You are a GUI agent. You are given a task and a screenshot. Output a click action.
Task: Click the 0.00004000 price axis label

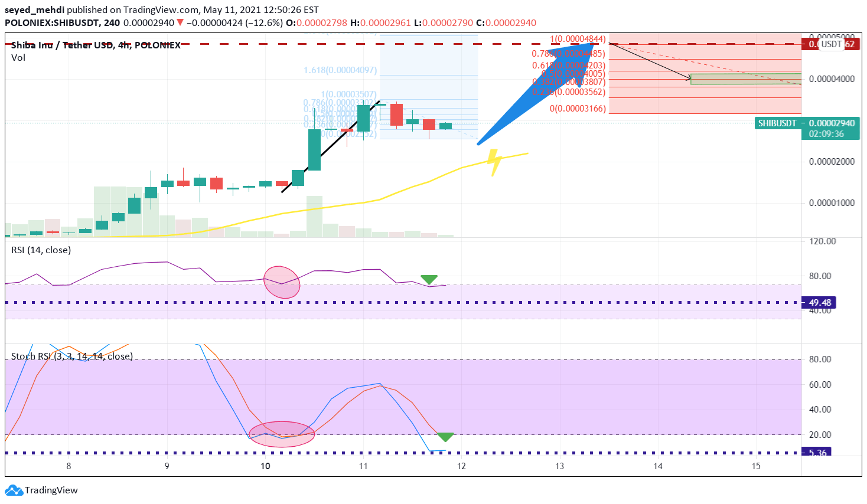(832, 78)
